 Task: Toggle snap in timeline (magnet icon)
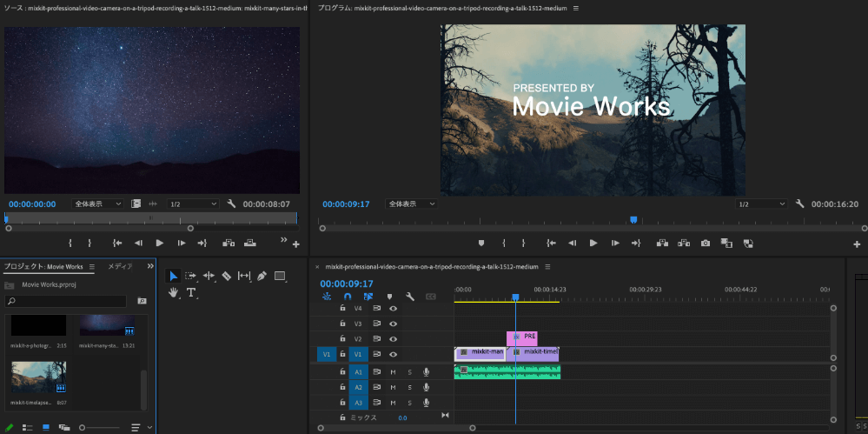pyautogui.click(x=348, y=297)
